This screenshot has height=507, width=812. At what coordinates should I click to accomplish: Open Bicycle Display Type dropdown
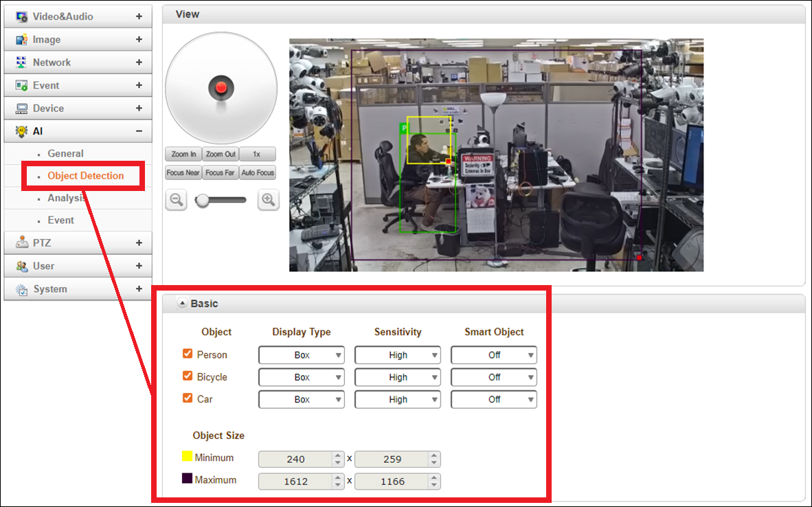[302, 378]
